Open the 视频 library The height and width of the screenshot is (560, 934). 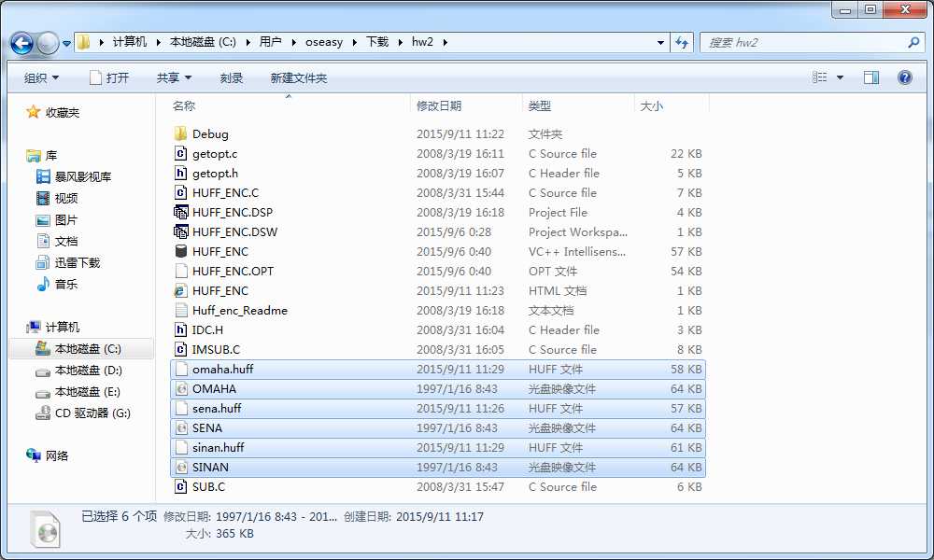pyautogui.click(x=57, y=198)
